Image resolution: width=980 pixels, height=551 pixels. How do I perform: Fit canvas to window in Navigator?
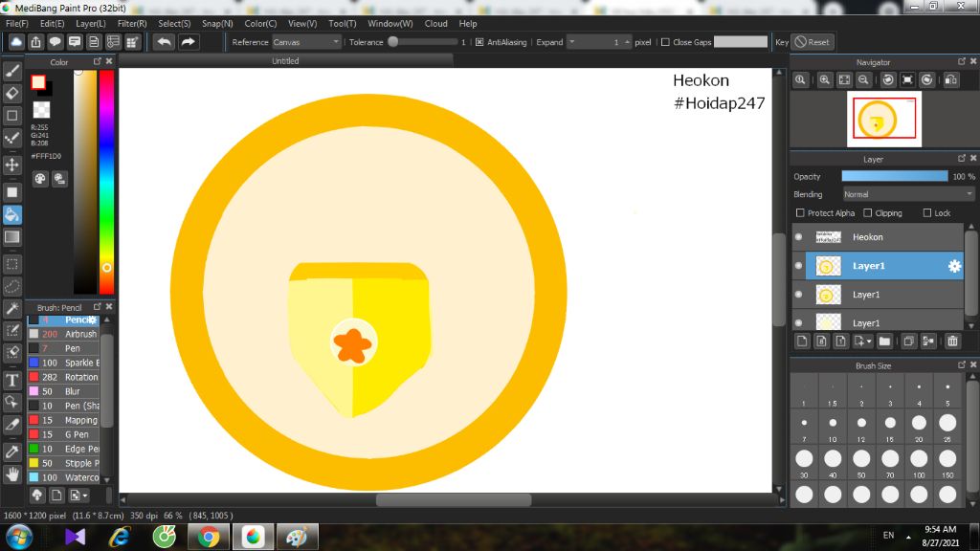844,80
